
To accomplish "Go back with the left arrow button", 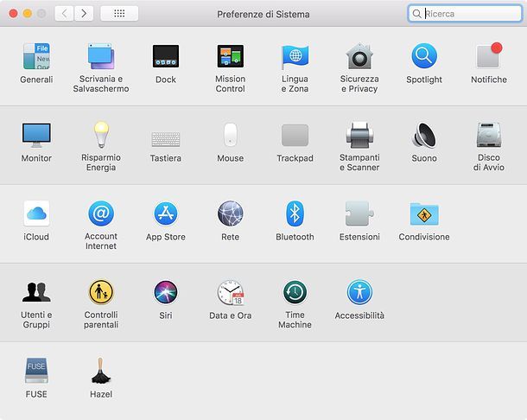I will [x=64, y=14].
